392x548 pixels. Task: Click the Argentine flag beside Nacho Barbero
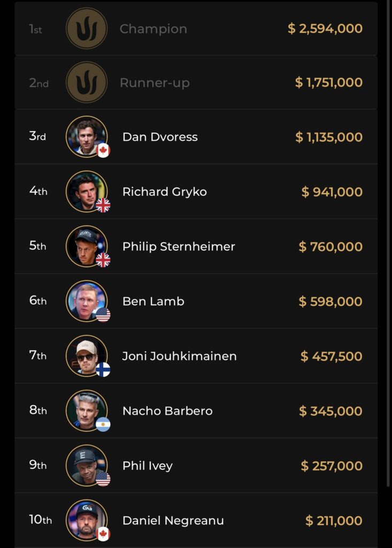103,424
